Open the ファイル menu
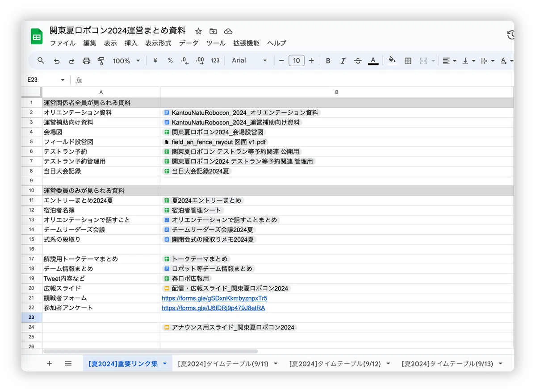This screenshot has height=392, width=536. 63,43
